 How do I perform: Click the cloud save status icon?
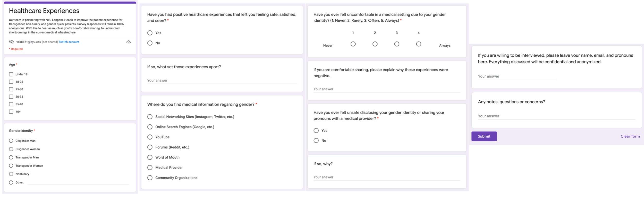pos(129,42)
